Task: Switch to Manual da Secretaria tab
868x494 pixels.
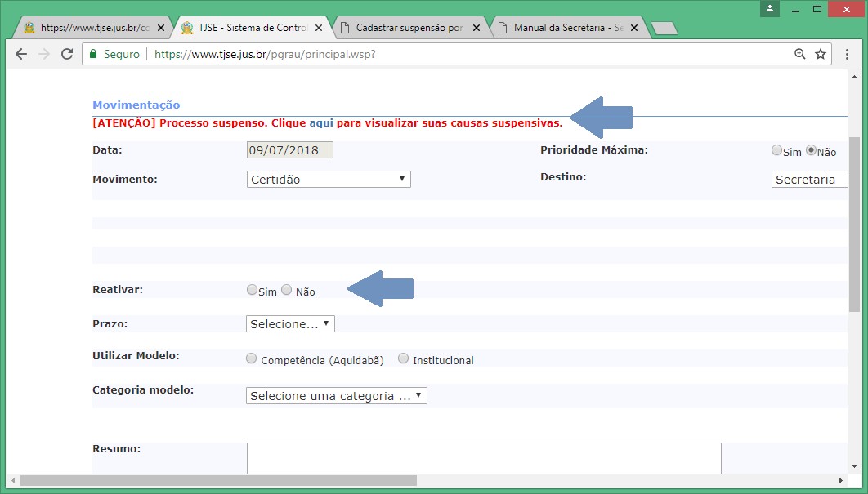Action: pos(568,28)
